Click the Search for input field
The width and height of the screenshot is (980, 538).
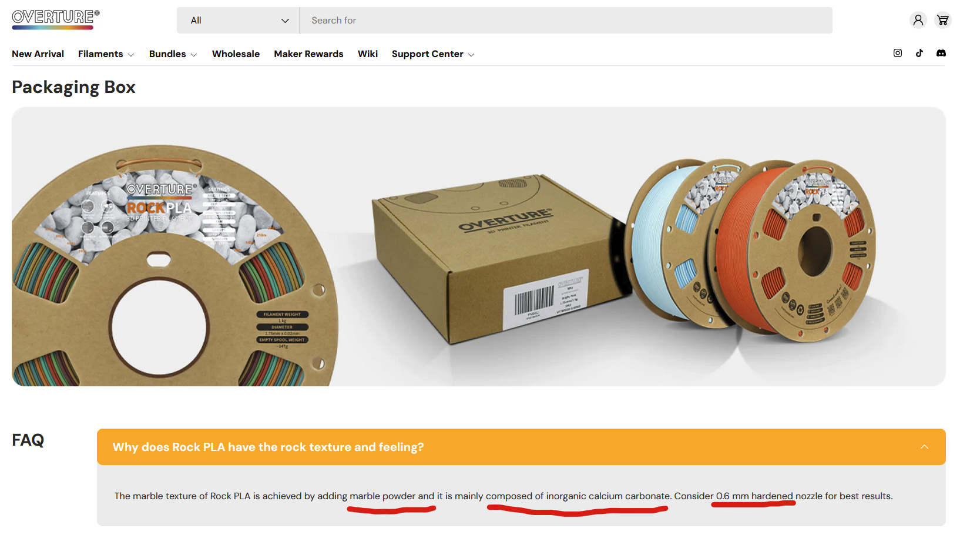point(566,21)
